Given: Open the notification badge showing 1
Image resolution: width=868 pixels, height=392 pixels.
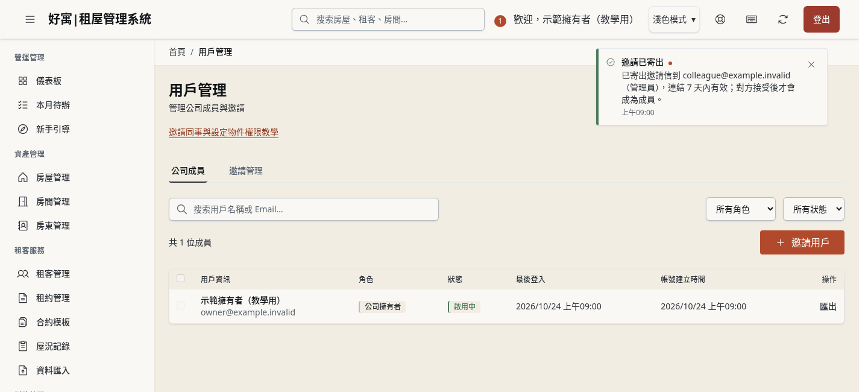Looking at the screenshot, I should click(x=500, y=21).
